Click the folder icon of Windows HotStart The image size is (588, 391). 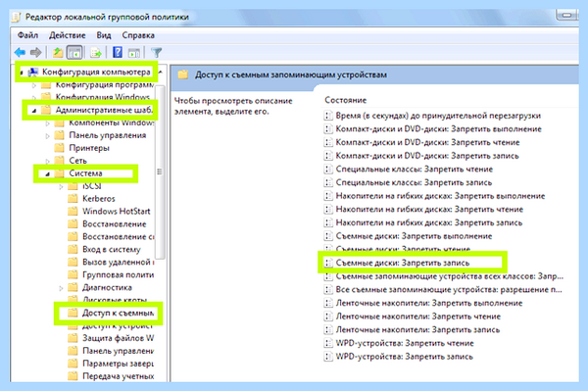tap(73, 211)
